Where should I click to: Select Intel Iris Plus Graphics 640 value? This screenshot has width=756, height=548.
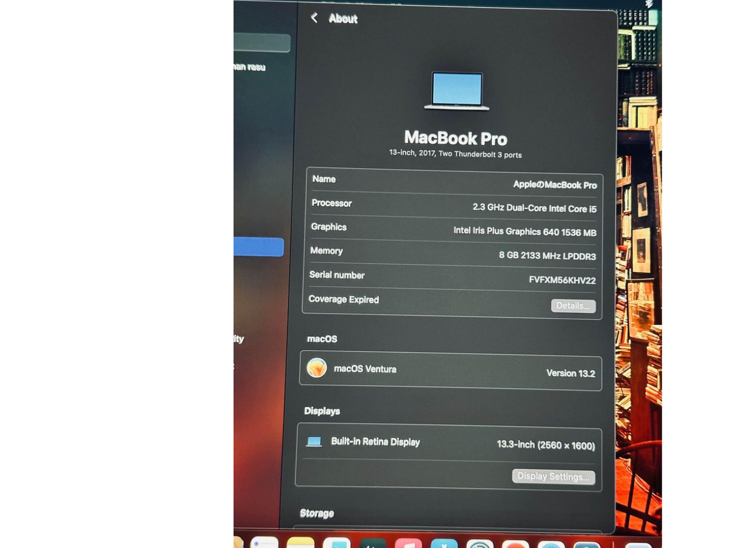525,231
